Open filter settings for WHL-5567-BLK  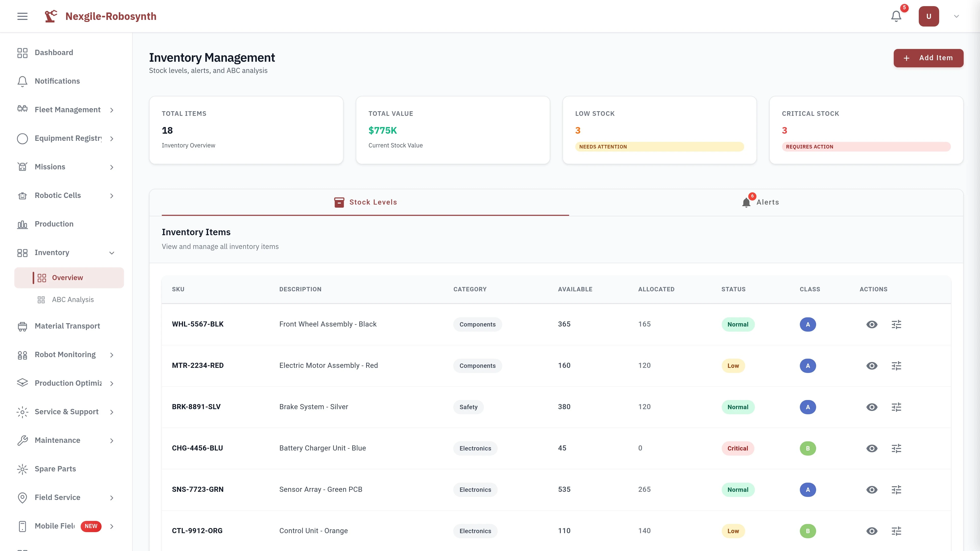click(x=897, y=324)
